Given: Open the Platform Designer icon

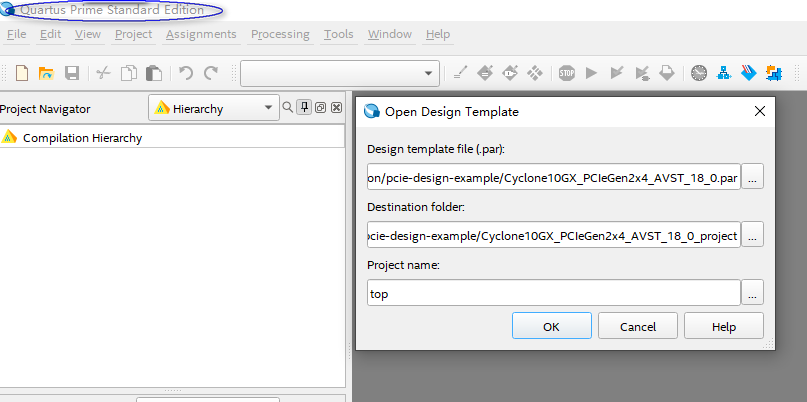Looking at the screenshot, I should pyautogui.click(x=774, y=73).
